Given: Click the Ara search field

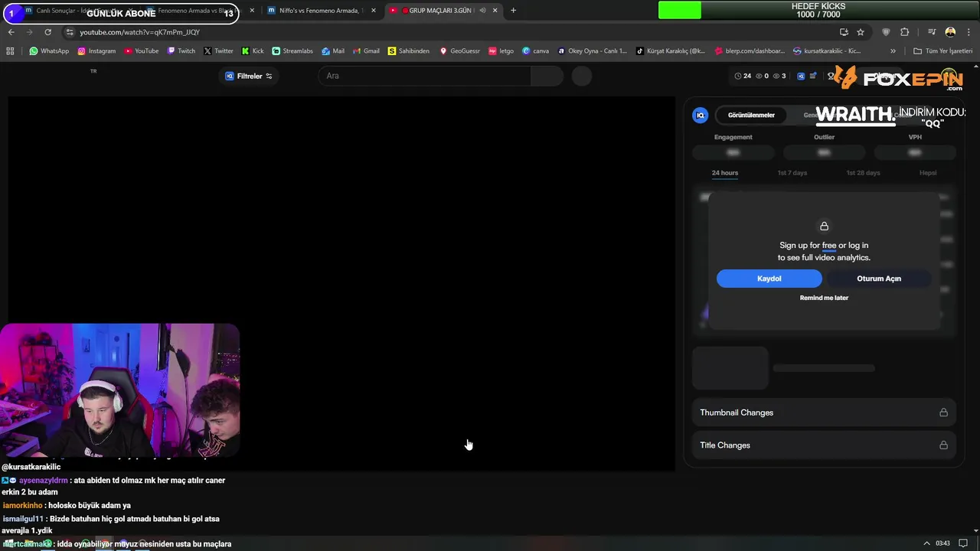Looking at the screenshot, I should coord(424,76).
